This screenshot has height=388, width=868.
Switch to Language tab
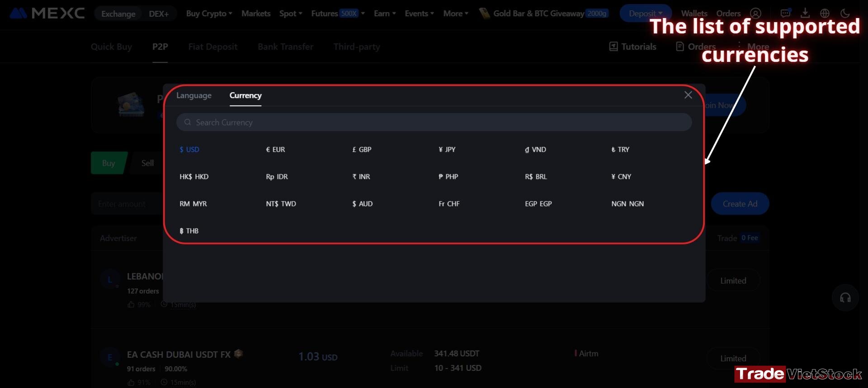coord(194,95)
